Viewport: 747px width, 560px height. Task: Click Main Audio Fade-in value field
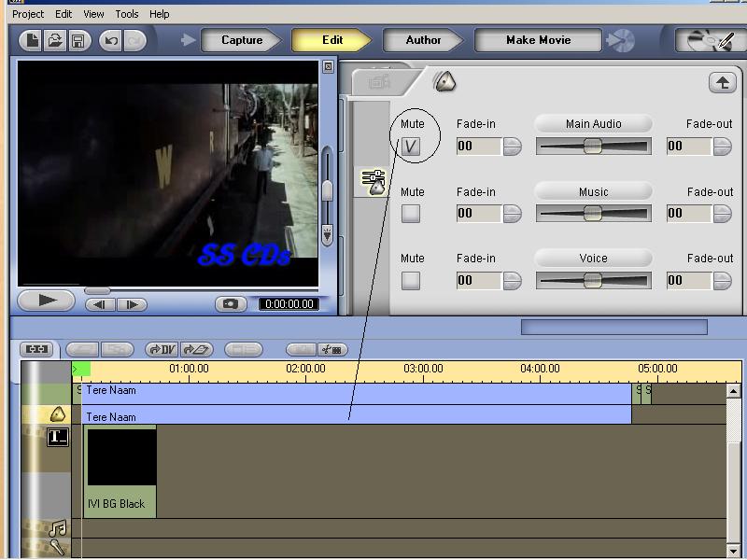(478, 147)
